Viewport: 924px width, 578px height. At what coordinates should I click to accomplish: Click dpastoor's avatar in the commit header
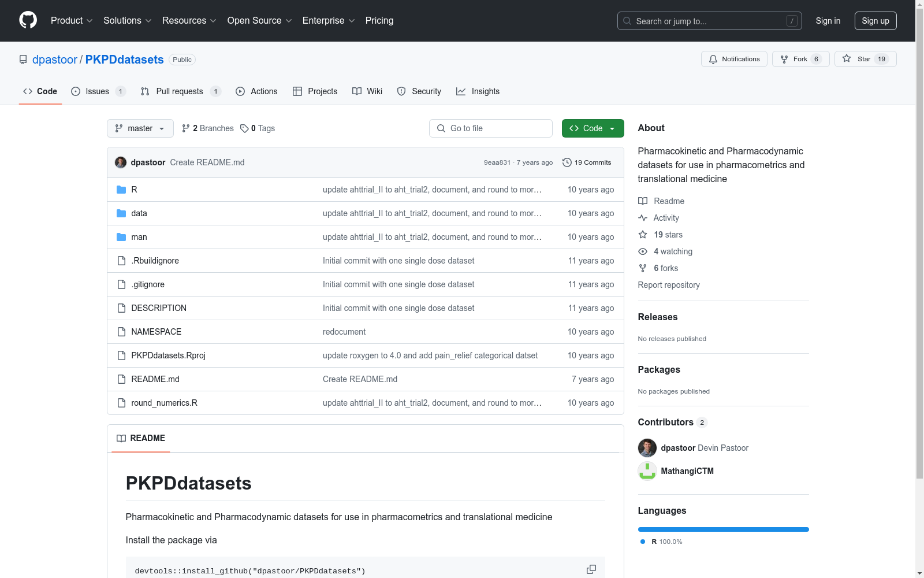click(x=121, y=162)
